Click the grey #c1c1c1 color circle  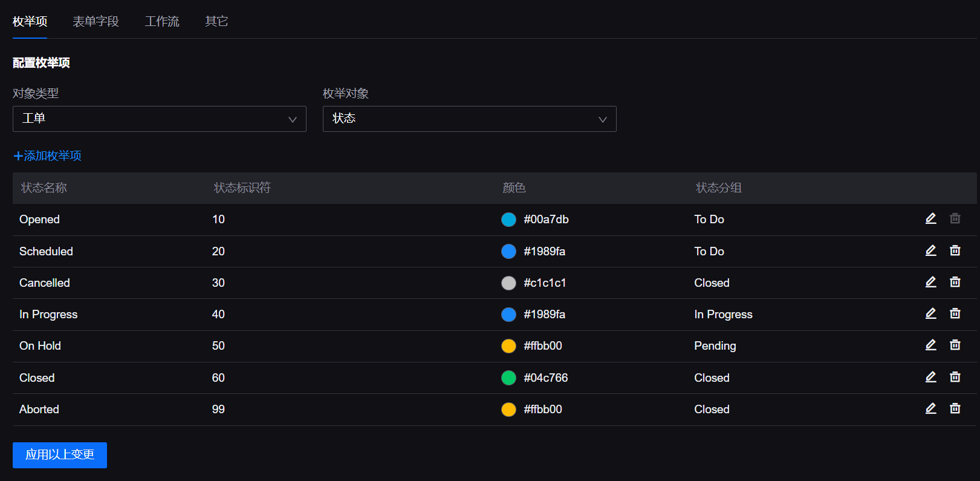coord(508,283)
